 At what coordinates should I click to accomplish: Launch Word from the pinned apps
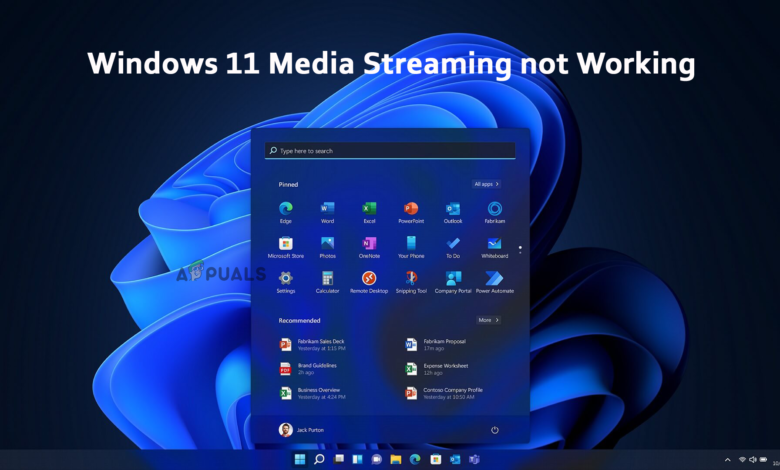(327, 212)
